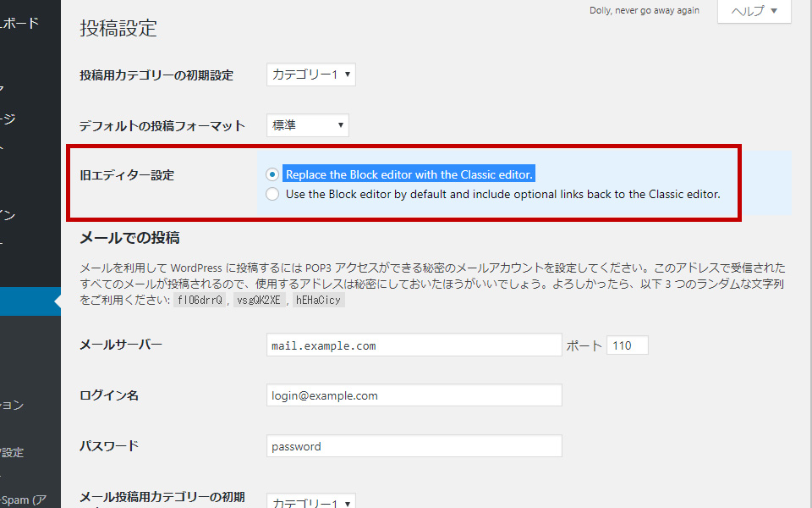
Task: Click the random string vsgQK2XE
Action: coord(259,300)
